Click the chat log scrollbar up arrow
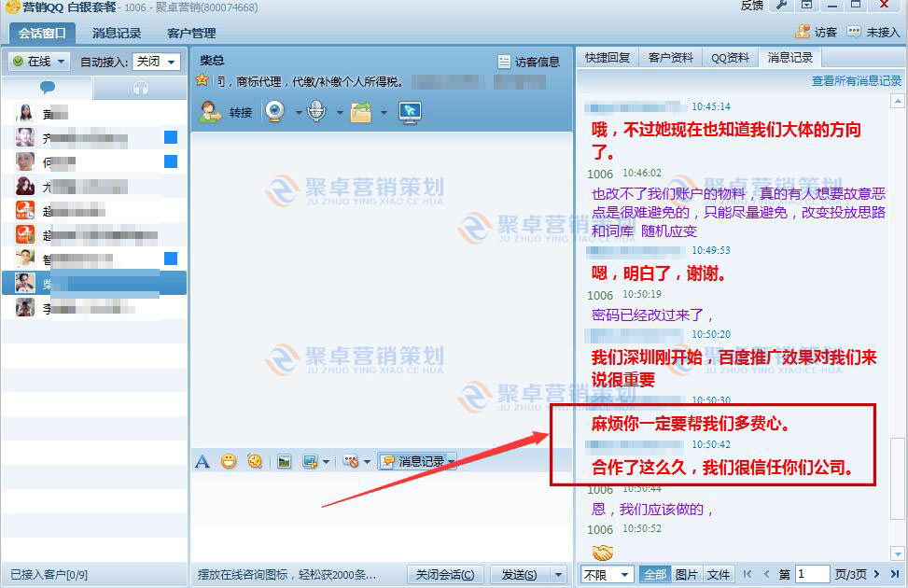908x588 pixels. pyautogui.click(x=897, y=101)
